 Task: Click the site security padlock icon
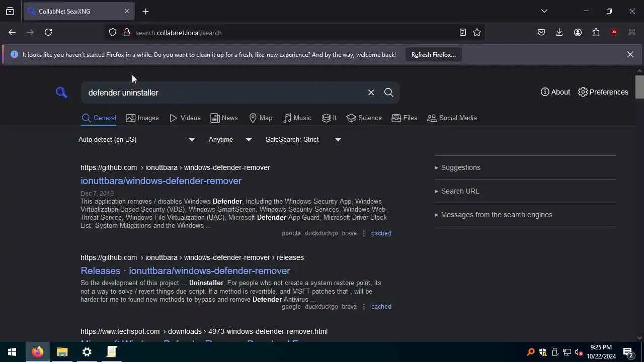127,32
